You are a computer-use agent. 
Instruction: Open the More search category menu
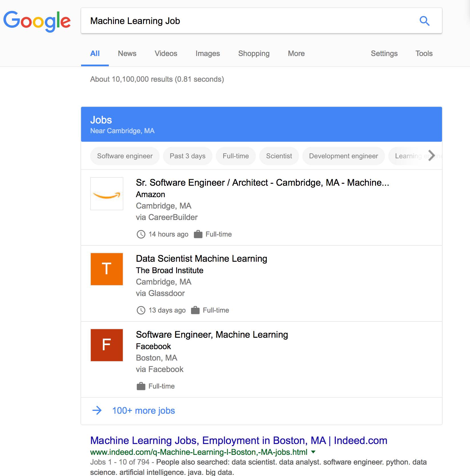click(x=296, y=53)
